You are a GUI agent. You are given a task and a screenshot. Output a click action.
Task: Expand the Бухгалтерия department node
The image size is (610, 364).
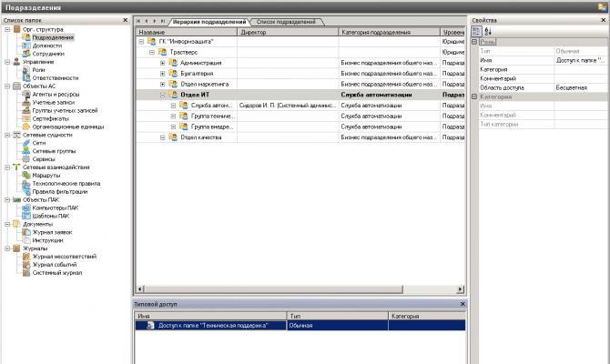(163, 74)
